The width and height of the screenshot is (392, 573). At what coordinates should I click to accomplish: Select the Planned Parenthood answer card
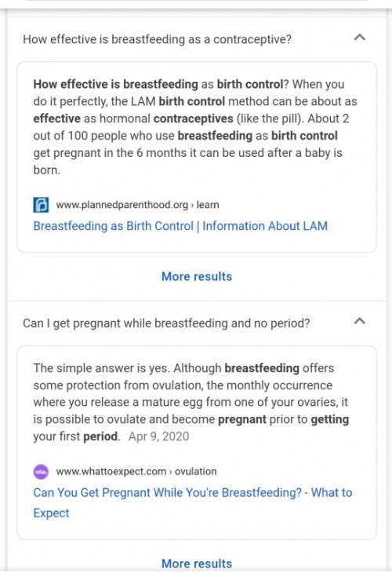pyautogui.click(x=197, y=157)
